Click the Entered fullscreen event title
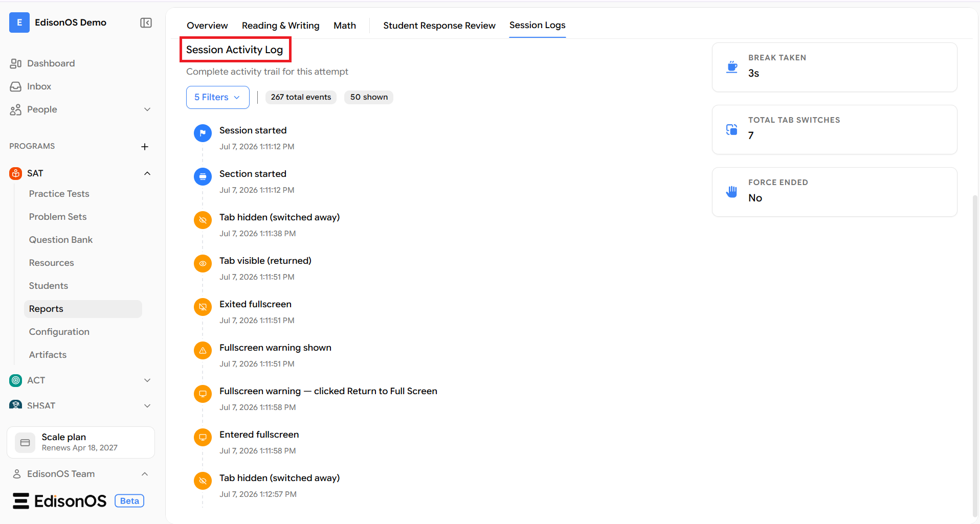 pyautogui.click(x=259, y=435)
